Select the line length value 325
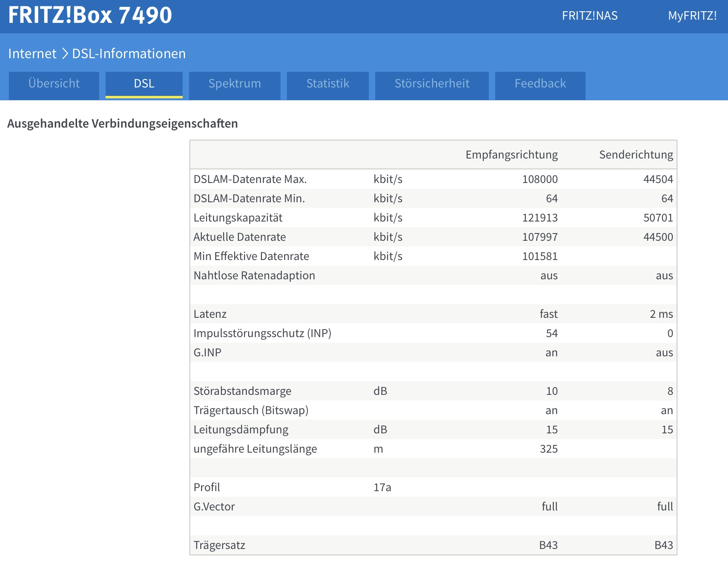This screenshot has width=728, height=567. coord(549,449)
